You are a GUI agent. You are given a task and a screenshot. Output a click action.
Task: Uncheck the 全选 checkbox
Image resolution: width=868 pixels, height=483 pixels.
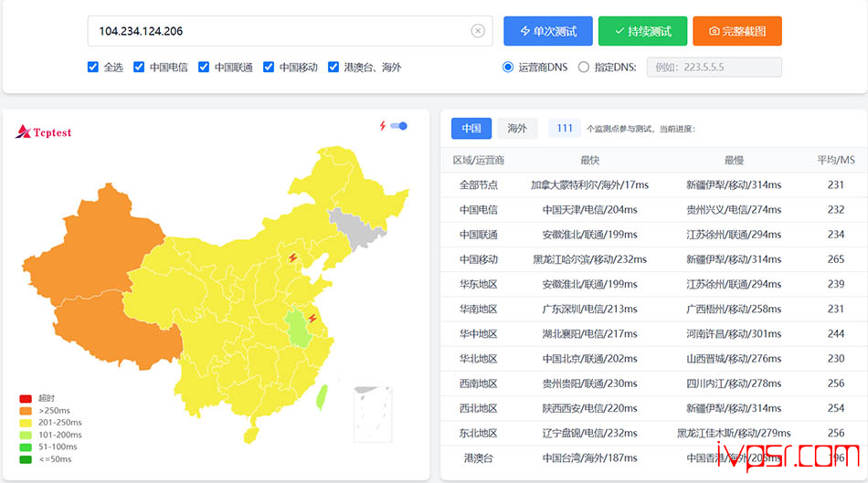[93, 67]
